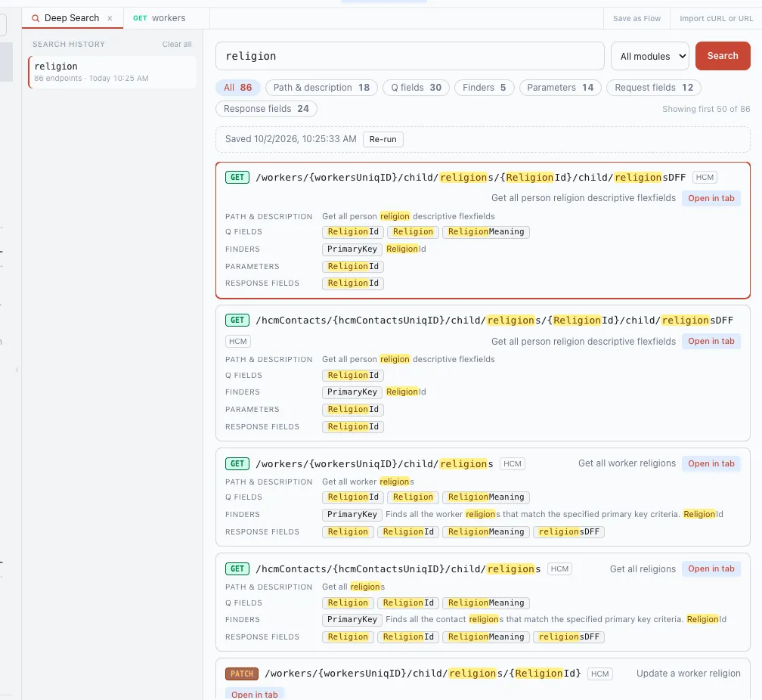This screenshot has height=700, width=762.
Task: Click the GET badge of hcmContacts religionsDFF
Action: tap(237, 321)
